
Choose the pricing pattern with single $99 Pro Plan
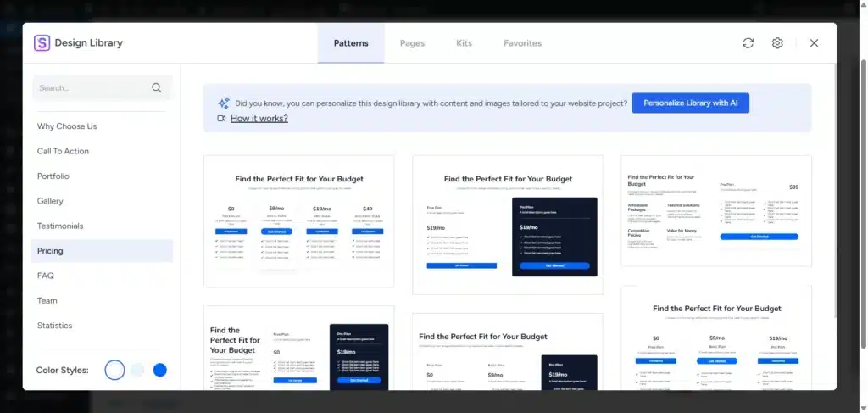(x=716, y=211)
